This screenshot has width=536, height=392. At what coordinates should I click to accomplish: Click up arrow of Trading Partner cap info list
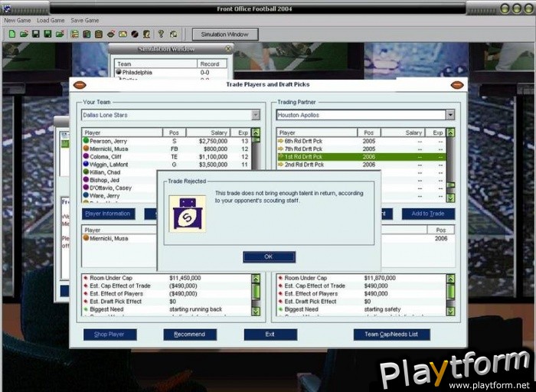450,279
